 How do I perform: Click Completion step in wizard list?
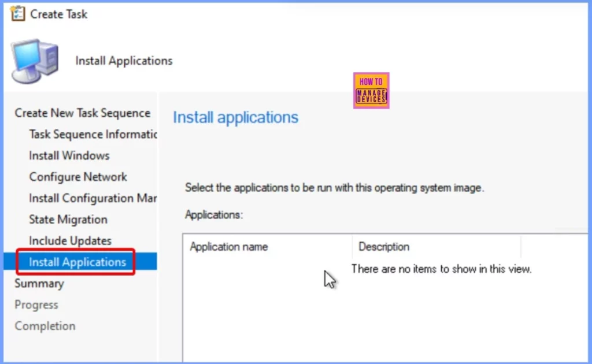coord(45,326)
